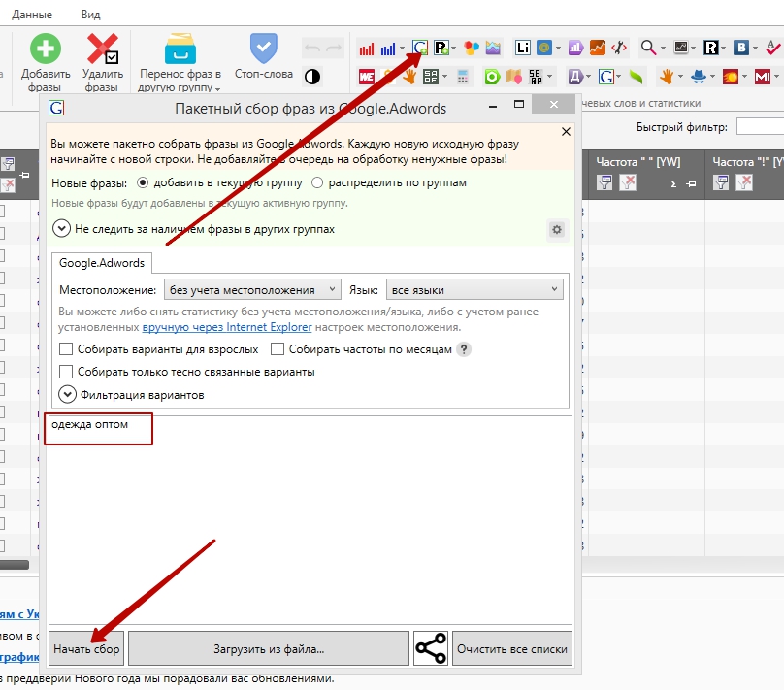Click 'Загрузить из файла...' button

(269, 648)
